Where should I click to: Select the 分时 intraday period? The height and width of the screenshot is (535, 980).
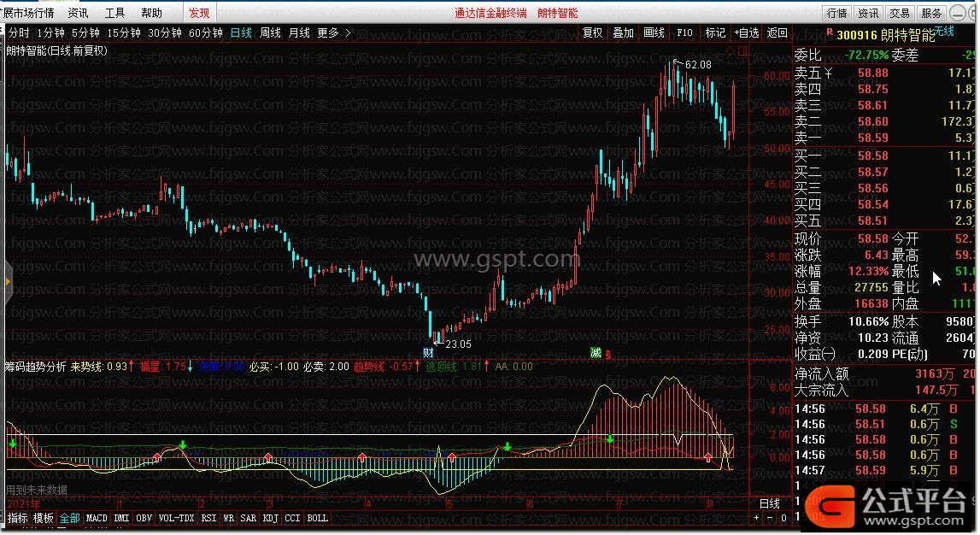[x=20, y=32]
